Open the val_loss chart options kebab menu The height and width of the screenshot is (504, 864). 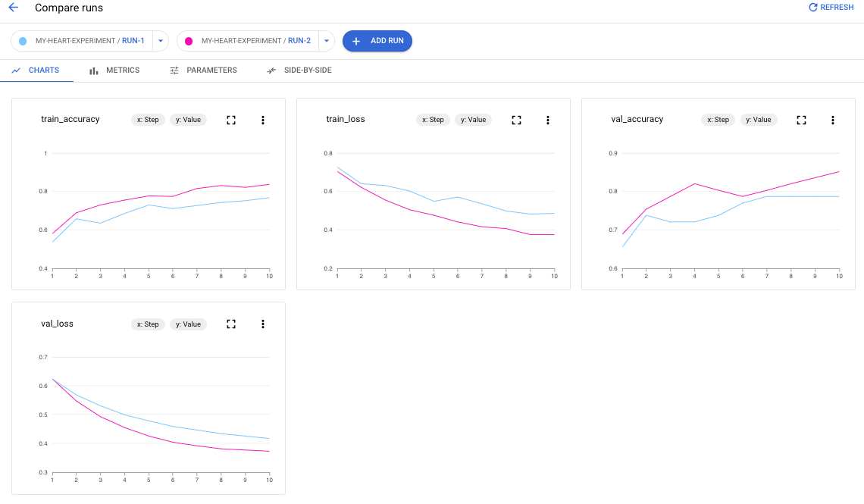click(x=263, y=324)
